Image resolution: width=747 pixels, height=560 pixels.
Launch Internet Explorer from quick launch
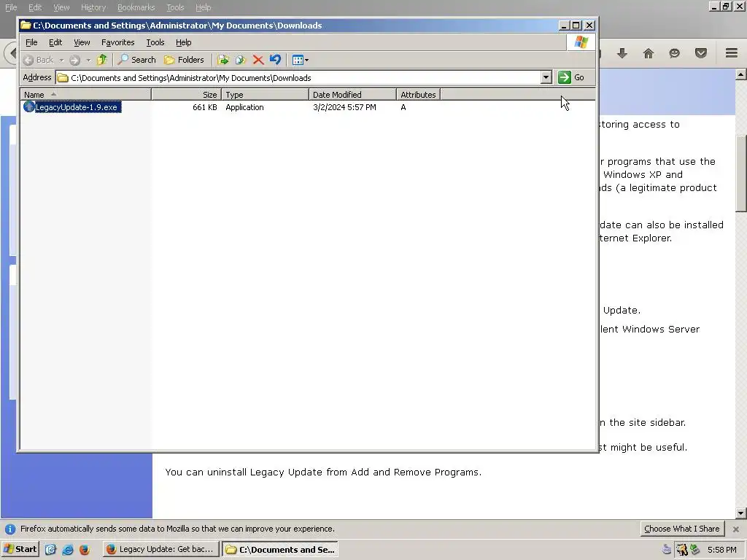(68, 550)
